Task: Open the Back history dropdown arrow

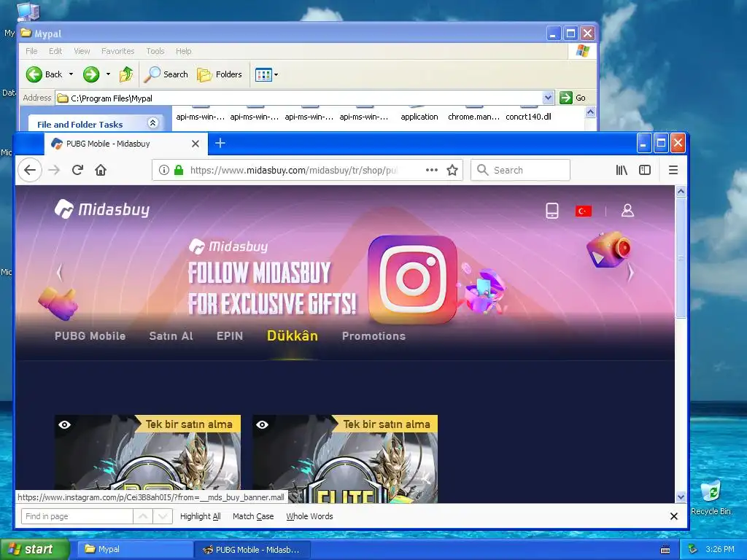Action: 71,74
